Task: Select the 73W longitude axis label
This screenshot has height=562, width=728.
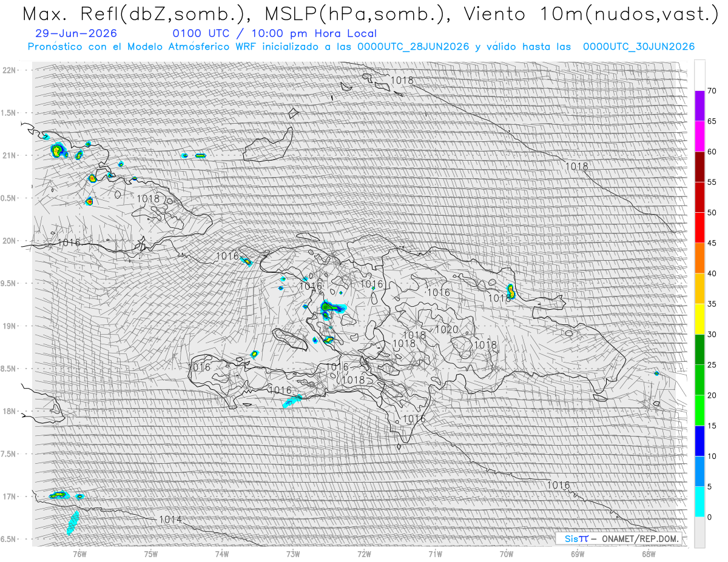Action: point(293,553)
